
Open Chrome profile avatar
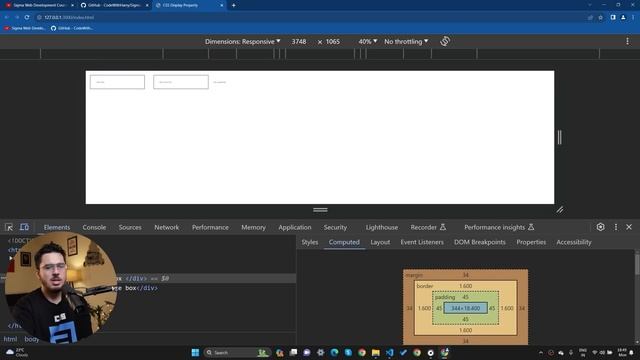click(x=623, y=18)
